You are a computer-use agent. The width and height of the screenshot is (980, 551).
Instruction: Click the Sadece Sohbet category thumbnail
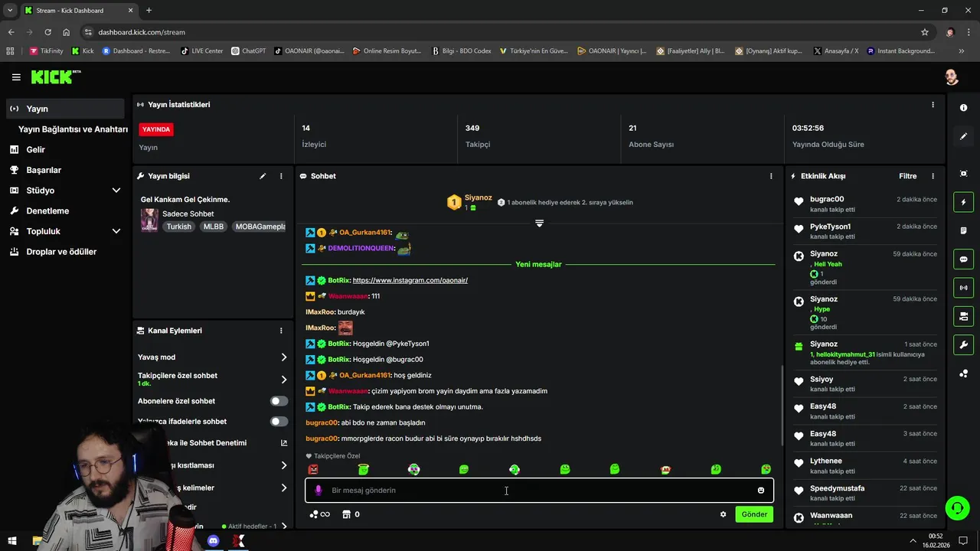[149, 220]
